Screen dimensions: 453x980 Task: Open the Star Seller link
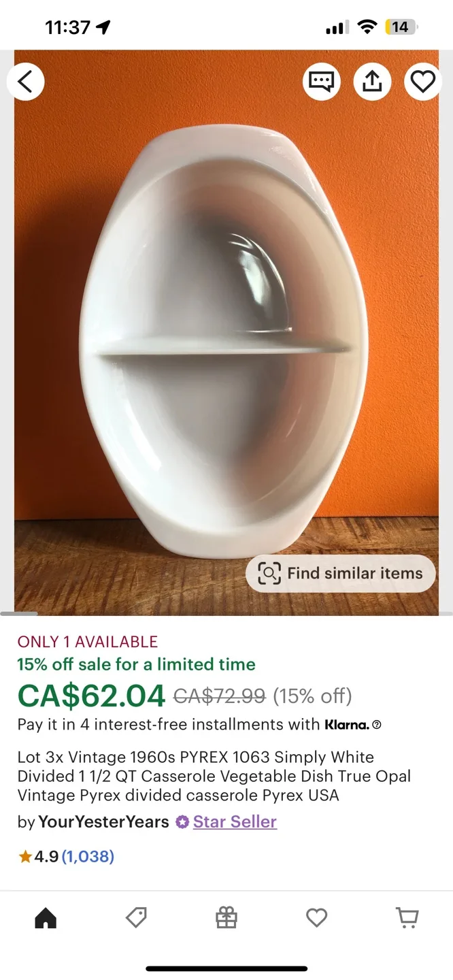[235, 821]
